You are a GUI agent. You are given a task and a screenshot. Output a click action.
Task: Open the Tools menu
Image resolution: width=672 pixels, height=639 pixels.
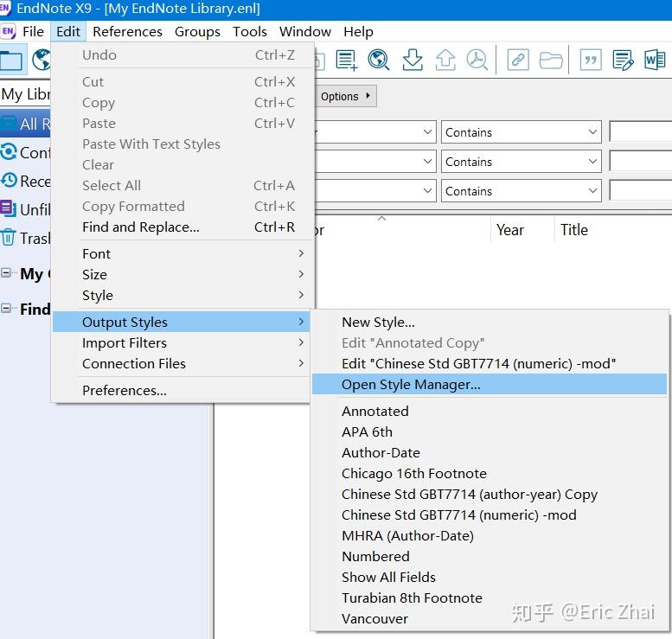[x=250, y=31]
